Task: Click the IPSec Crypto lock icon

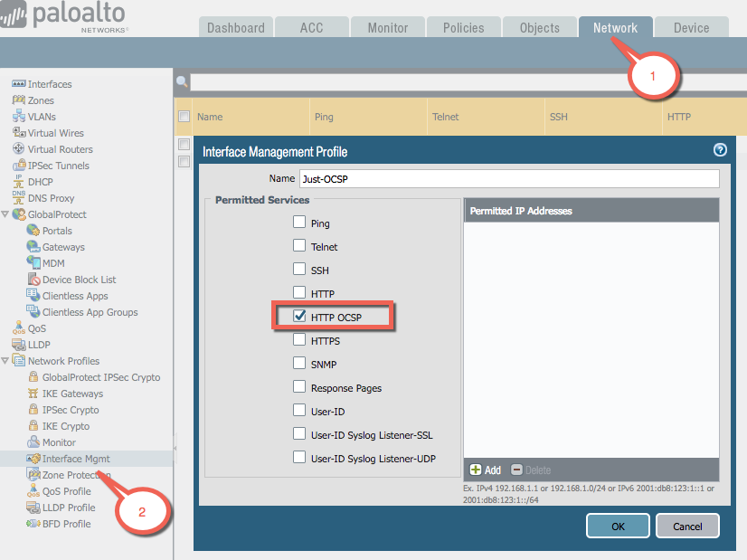Action: pyautogui.click(x=33, y=410)
